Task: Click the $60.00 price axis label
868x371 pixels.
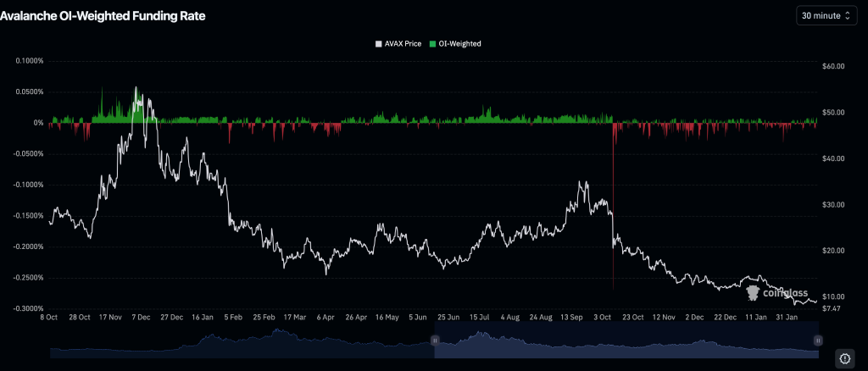Action: (834, 66)
